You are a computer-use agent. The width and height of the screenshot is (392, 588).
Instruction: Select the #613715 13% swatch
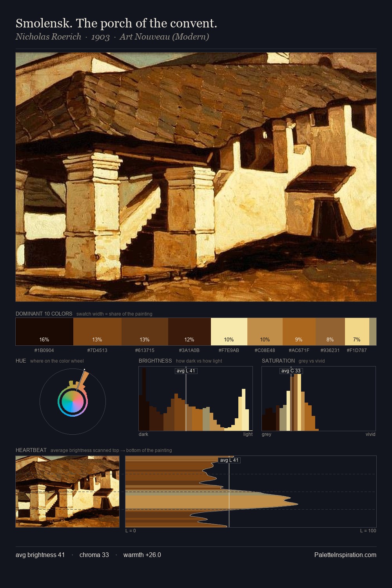pos(145,332)
